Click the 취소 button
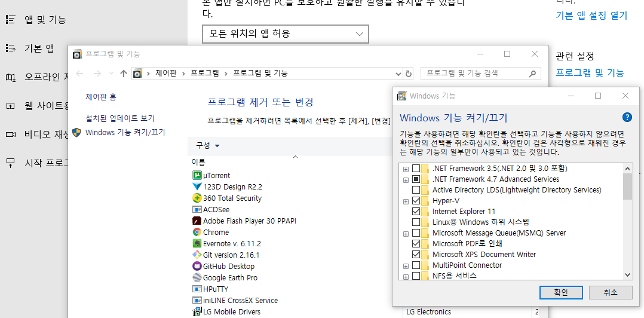The width and height of the screenshot is (644, 318). (x=611, y=292)
